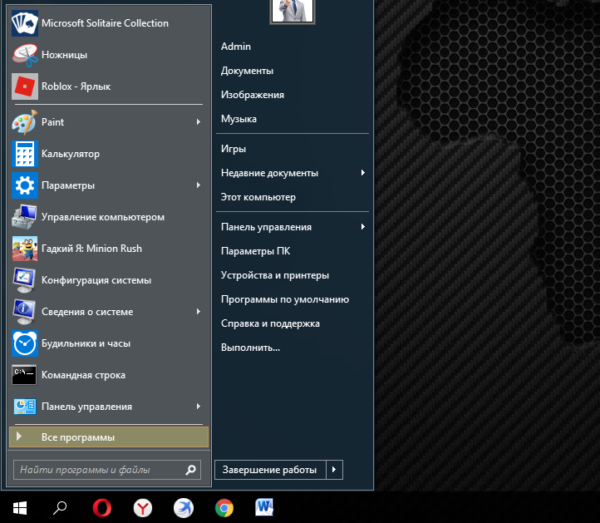Open the Admin user folder

click(x=236, y=47)
